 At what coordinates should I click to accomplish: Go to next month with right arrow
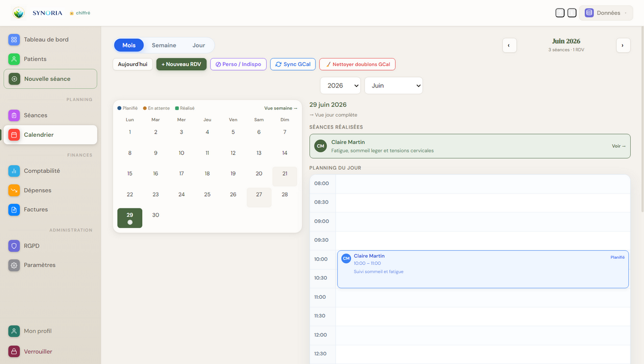pyautogui.click(x=623, y=46)
